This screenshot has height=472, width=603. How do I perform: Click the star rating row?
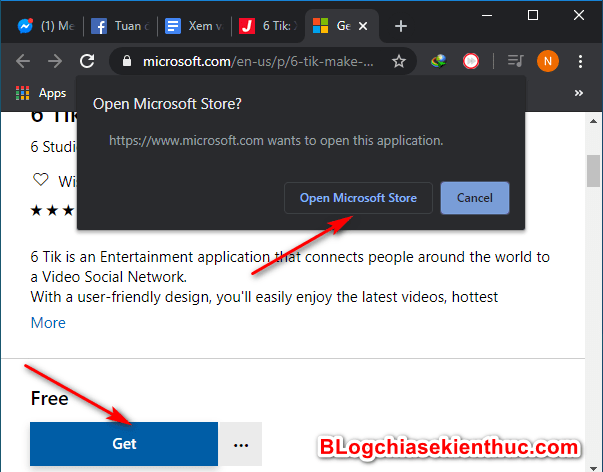click(52, 210)
